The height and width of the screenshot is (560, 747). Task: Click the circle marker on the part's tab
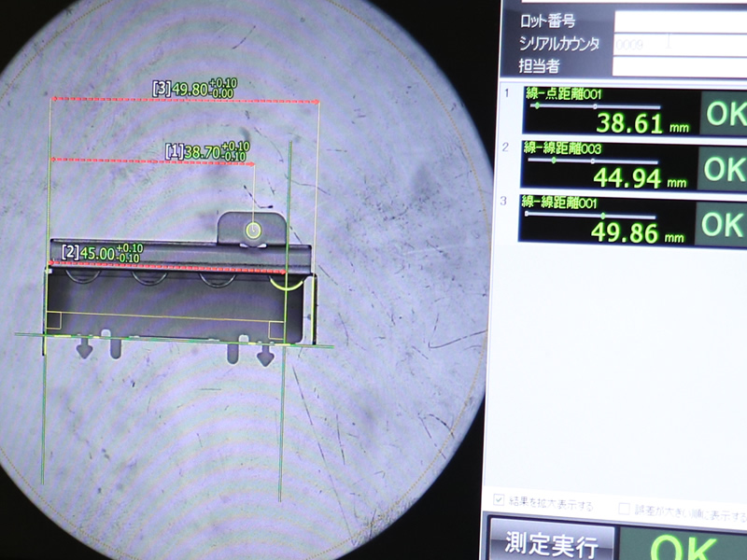[x=253, y=231]
